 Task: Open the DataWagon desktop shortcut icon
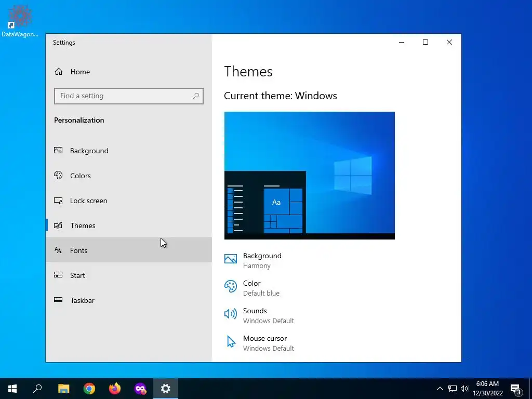tap(20, 21)
